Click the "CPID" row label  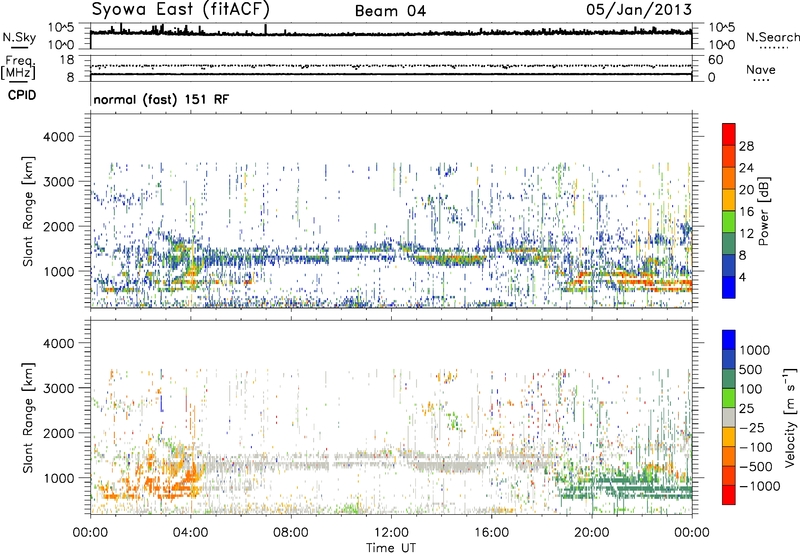tap(22, 95)
